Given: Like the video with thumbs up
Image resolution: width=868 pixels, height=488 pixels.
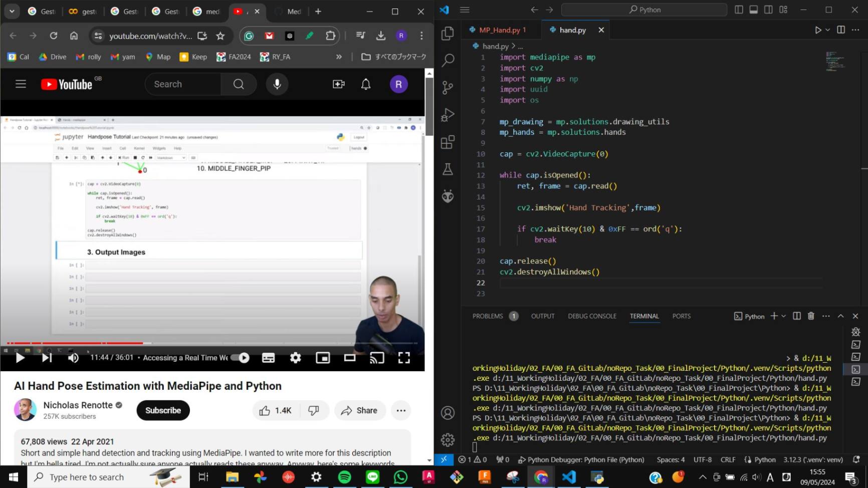Looking at the screenshot, I should click(276, 410).
